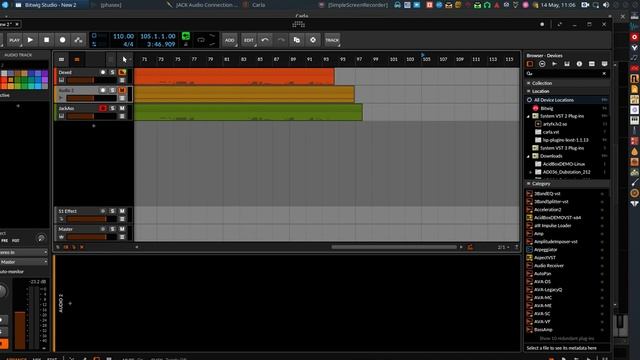Collapse the Location section header
Screen dimensions: 640x360
(567, 91)
